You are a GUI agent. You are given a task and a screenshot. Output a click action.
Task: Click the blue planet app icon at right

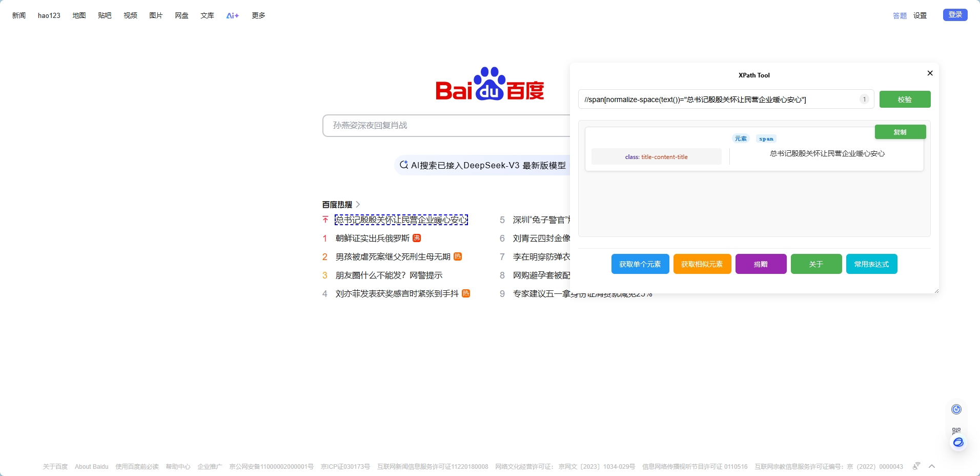tap(958, 443)
